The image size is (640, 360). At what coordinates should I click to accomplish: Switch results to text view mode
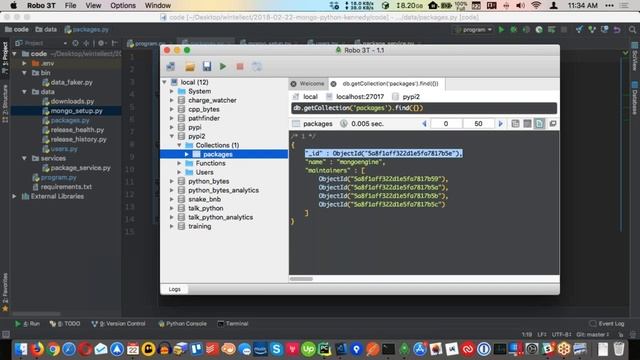539,124
